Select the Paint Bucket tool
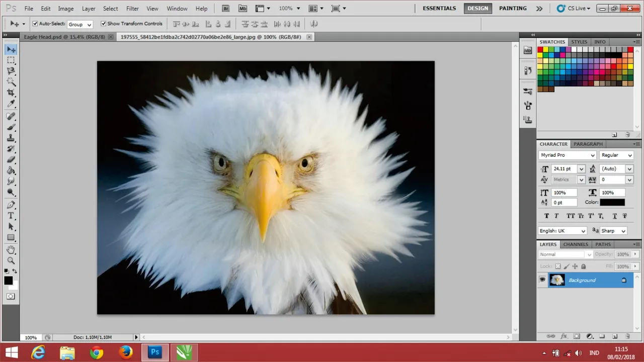The image size is (644, 362). (11, 171)
